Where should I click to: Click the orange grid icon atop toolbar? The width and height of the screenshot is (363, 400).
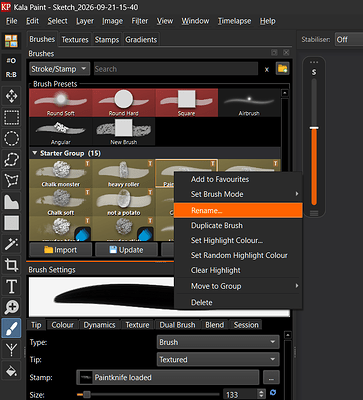tap(11, 41)
